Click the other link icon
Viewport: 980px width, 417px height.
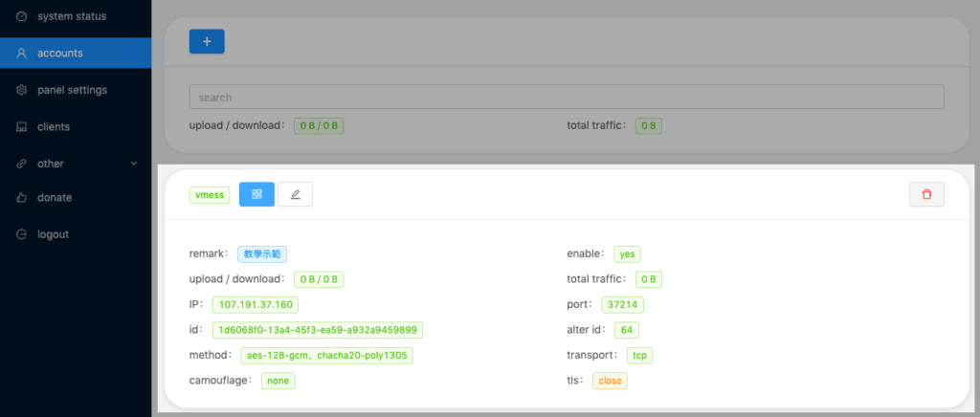22,164
